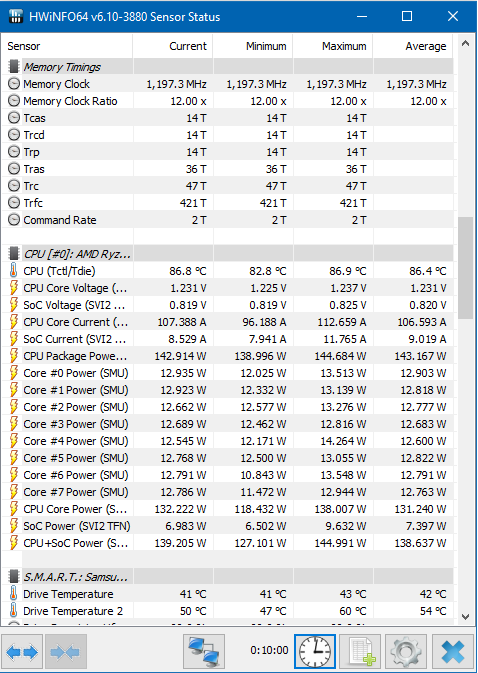Click the thermometer icon beside Drive Temperature 2

point(14,610)
